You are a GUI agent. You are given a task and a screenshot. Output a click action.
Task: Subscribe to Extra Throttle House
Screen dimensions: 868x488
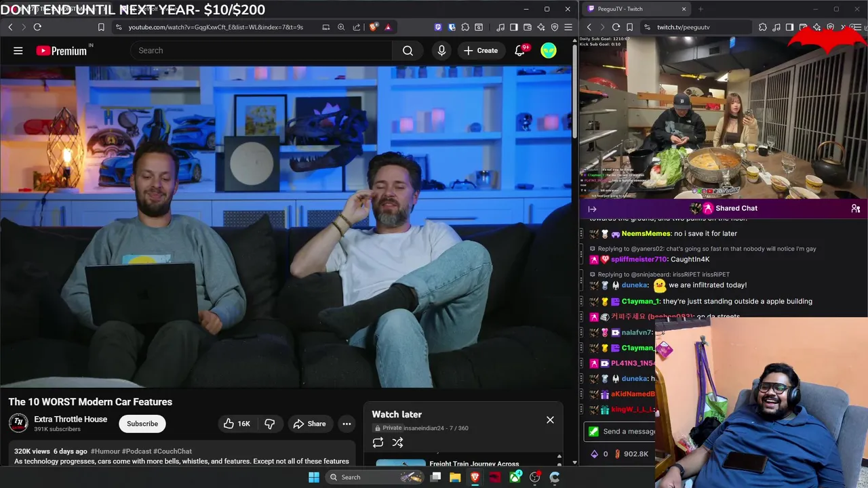point(142,424)
